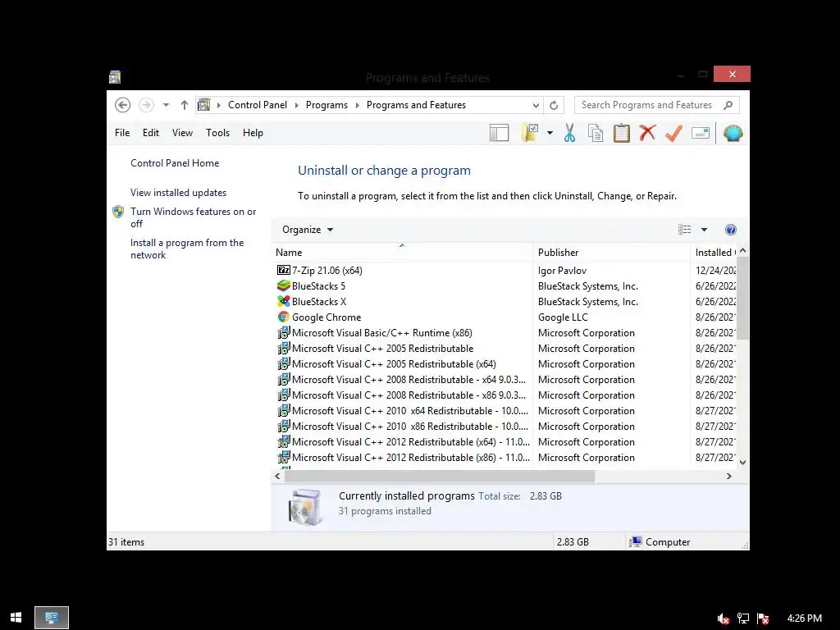Image resolution: width=840 pixels, height=630 pixels.
Task: Click the change view icon
Action: click(x=685, y=230)
